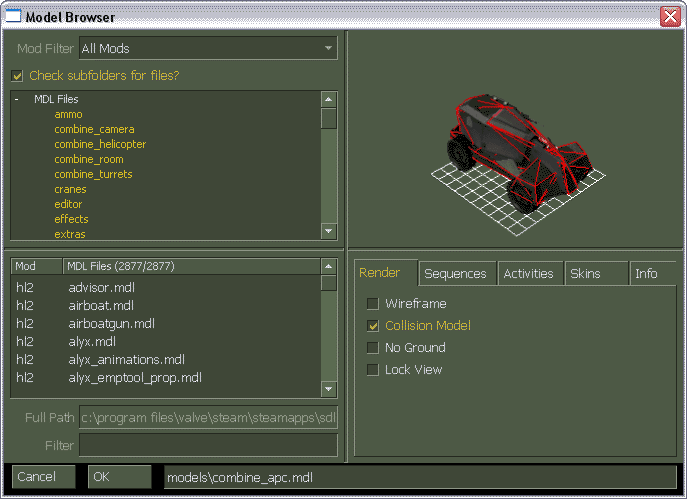Collapse the MDL Files tree root
Screen dimensions: 687x499
(x=16, y=99)
